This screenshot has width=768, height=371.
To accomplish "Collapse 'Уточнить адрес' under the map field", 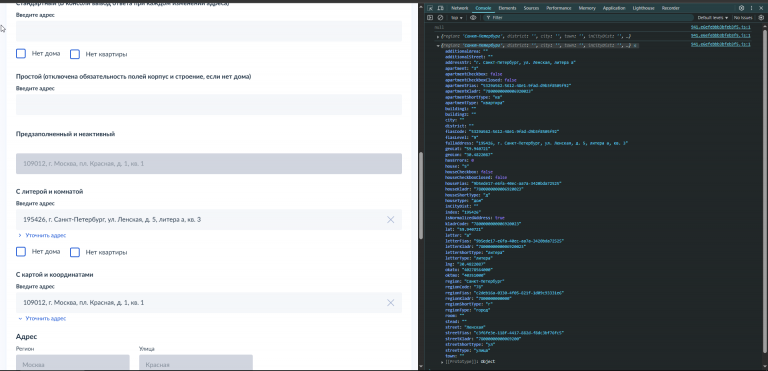I will pos(42,319).
